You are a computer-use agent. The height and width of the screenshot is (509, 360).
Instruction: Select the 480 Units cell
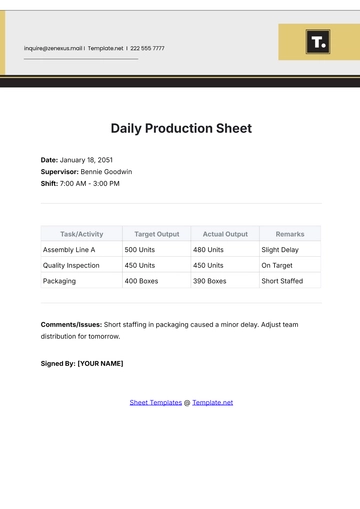pyautogui.click(x=225, y=250)
